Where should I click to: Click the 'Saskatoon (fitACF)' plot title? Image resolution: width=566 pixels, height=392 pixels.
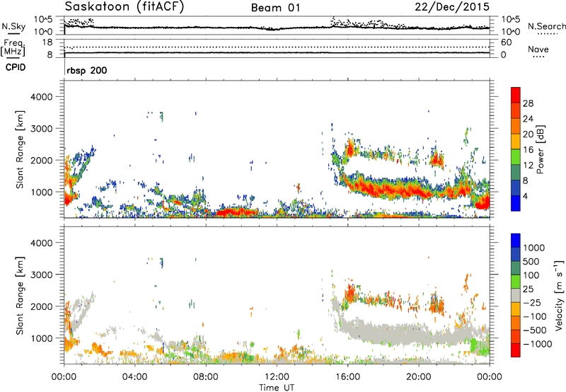click(125, 7)
